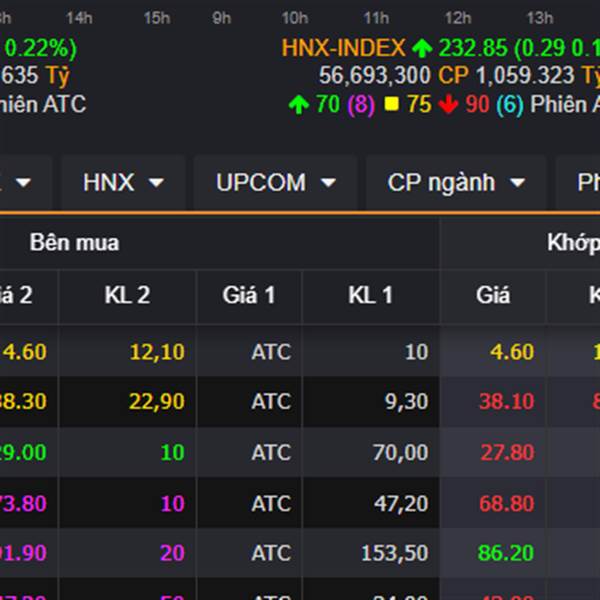
Task: Click matched price 4.60 in Giá column
Action: pyautogui.click(x=512, y=352)
